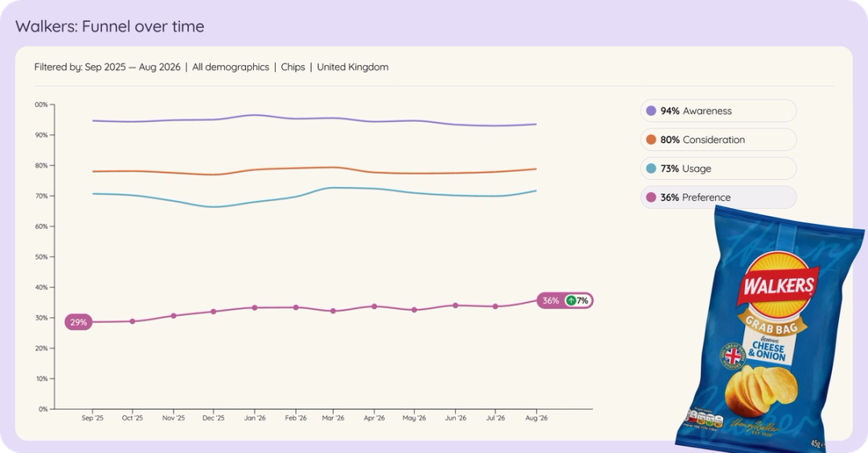Screen dimensions: 868x453
Task: Click the blue Usage color dot
Action: pyautogui.click(x=651, y=168)
